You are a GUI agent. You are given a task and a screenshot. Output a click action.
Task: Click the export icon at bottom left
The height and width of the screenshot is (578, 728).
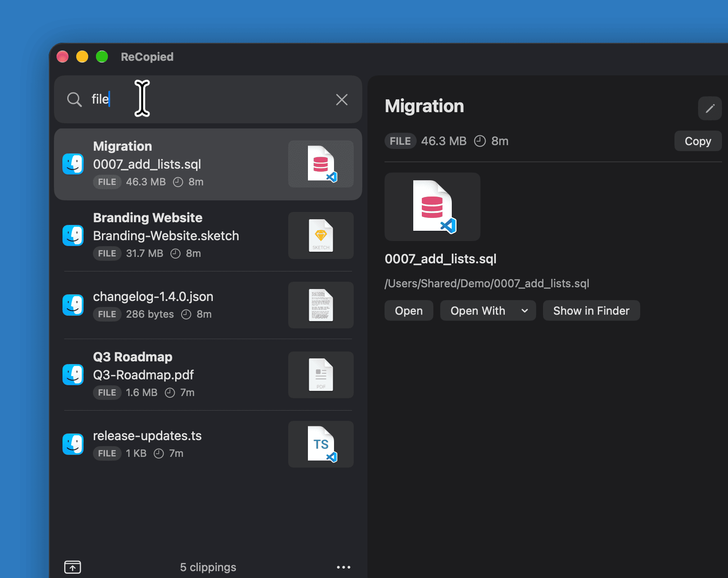coord(73,567)
